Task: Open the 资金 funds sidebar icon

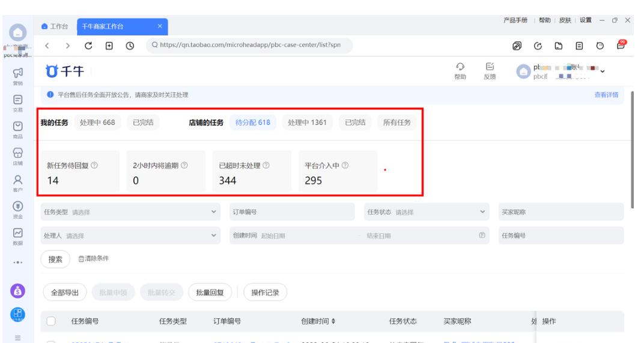Action: point(17,208)
